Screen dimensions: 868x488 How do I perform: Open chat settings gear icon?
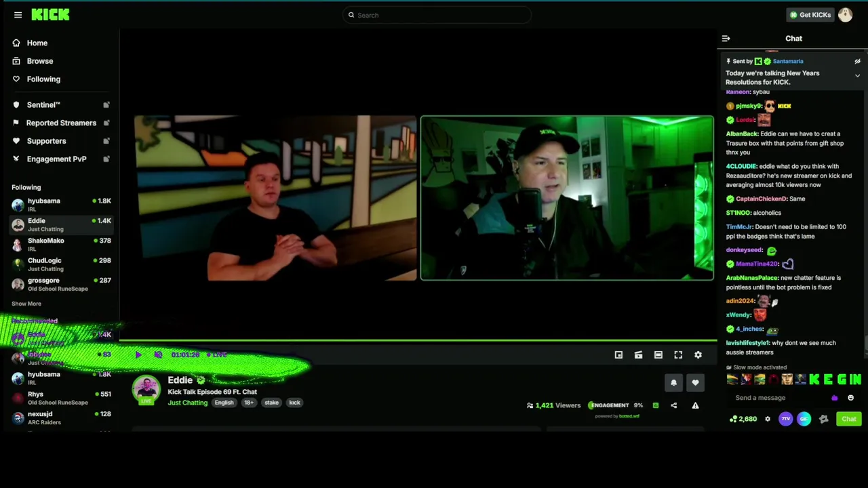(x=768, y=419)
